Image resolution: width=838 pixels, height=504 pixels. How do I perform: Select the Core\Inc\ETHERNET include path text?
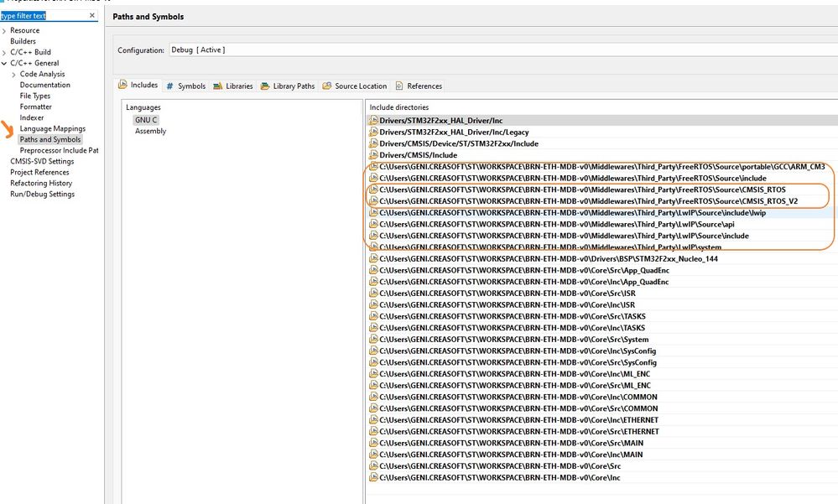pyautogui.click(x=519, y=420)
